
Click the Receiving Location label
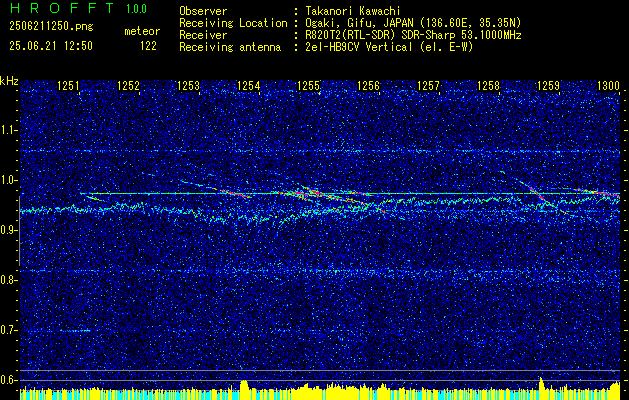233,23
